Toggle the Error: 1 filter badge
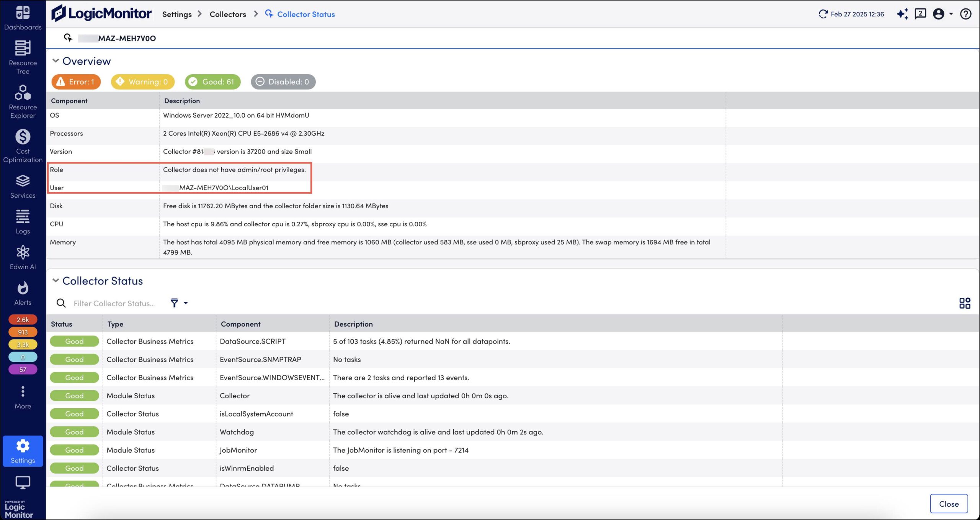Screen dimensions: 980x520 [x=76, y=82]
